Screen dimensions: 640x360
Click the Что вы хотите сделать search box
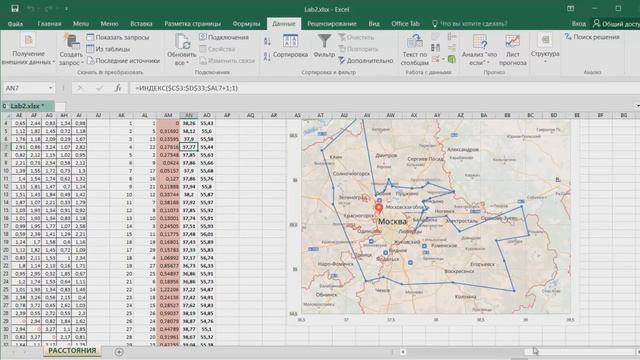point(470,24)
